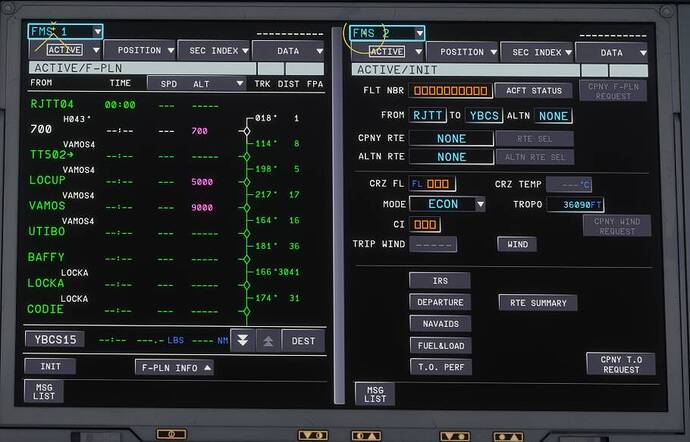This screenshot has width=690, height=442.
Task: Open the INIT page button on FMS 1
Action: tap(50, 366)
